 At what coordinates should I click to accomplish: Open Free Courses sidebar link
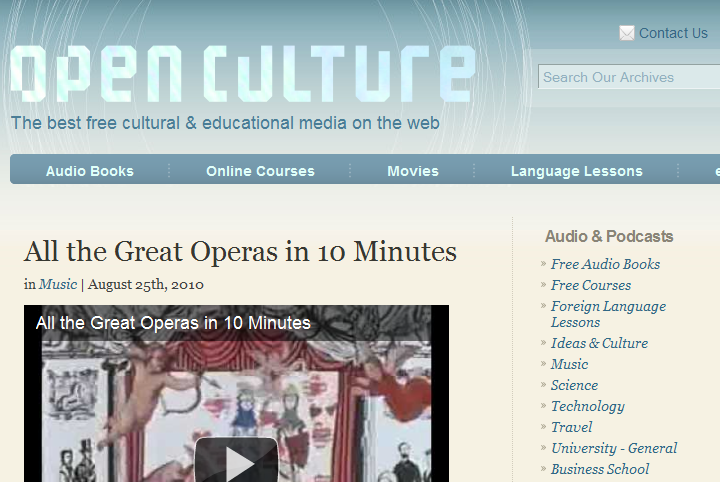(591, 285)
